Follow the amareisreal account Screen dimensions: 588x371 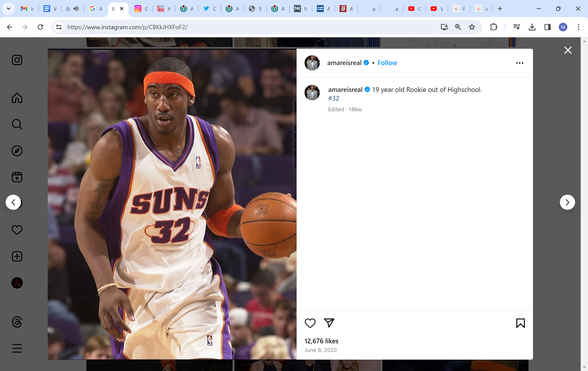[x=387, y=63]
